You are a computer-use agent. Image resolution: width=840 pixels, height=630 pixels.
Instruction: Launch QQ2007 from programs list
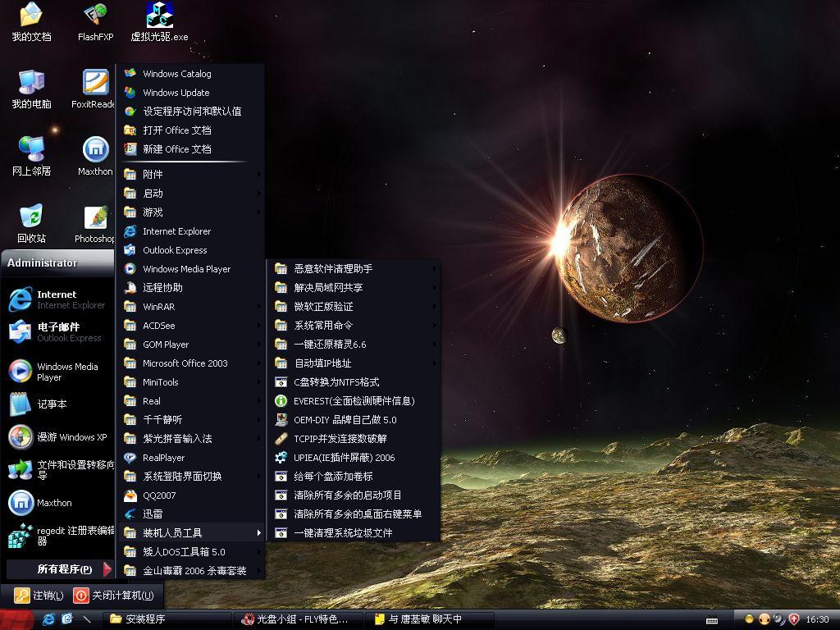tap(190, 495)
